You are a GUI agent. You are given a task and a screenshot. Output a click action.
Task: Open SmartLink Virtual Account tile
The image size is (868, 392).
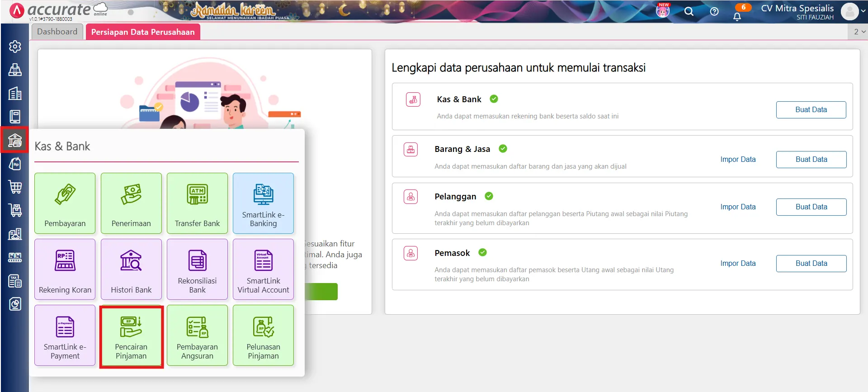pyautogui.click(x=263, y=269)
